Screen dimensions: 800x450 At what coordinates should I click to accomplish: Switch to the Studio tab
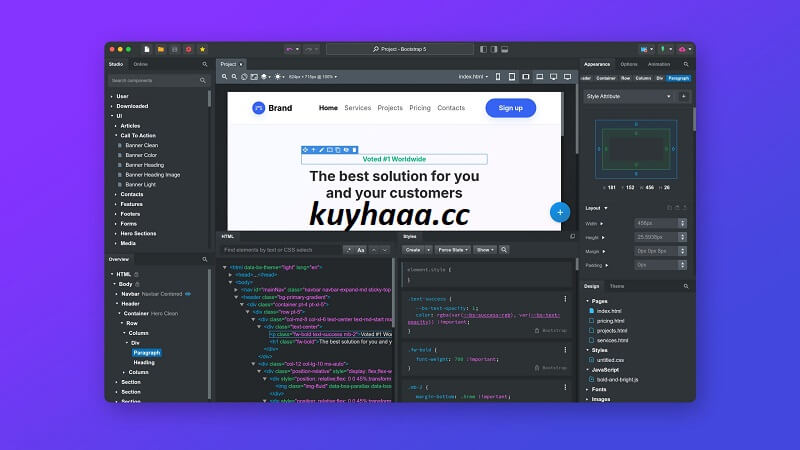click(x=116, y=64)
